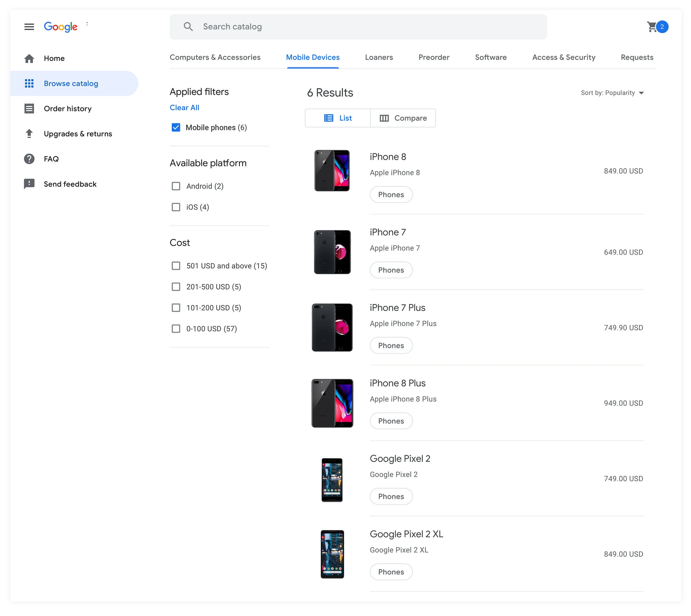Click the Send feedback icon
This screenshot has width=691, height=616.
(29, 184)
